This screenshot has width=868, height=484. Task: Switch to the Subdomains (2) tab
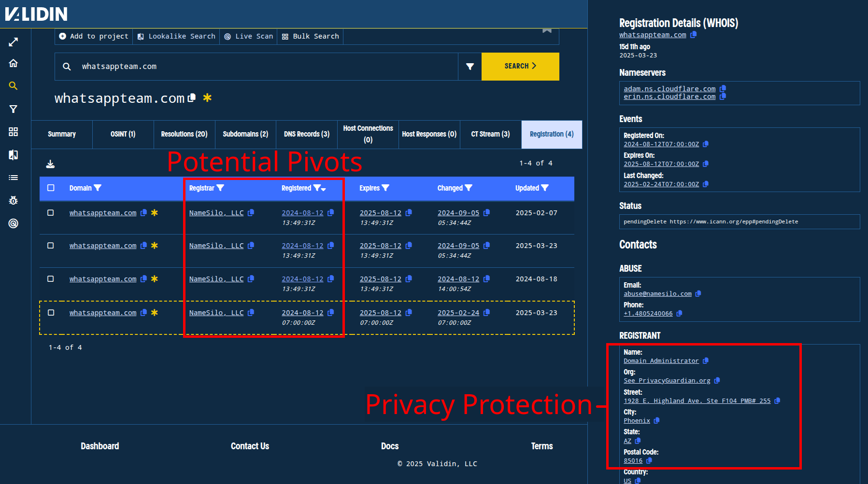[x=245, y=134]
